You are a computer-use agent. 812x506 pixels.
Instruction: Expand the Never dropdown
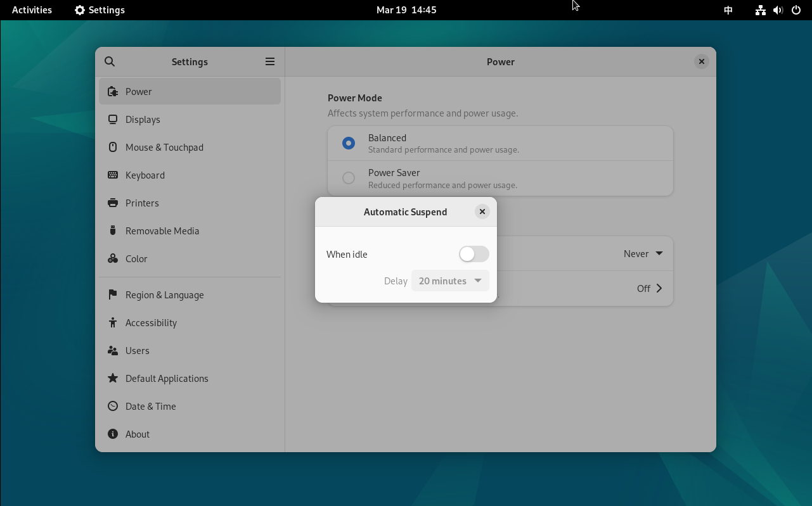643,253
